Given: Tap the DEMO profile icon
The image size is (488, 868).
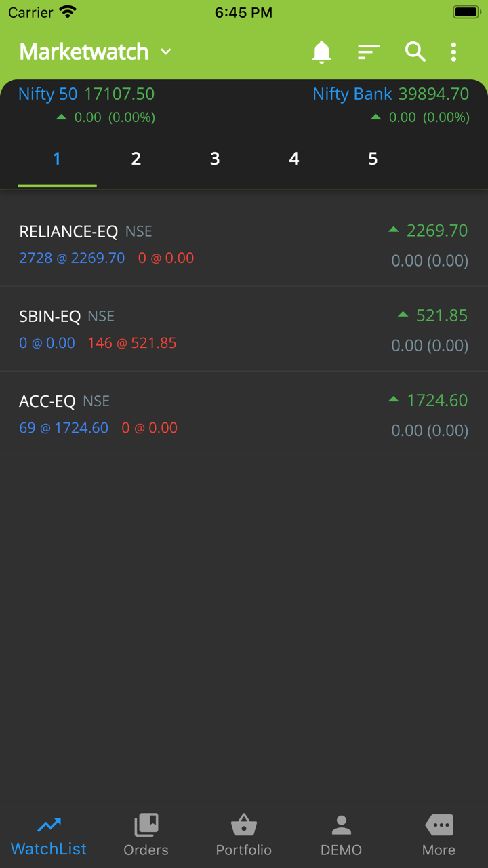Looking at the screenshot, I should point(341,826).
